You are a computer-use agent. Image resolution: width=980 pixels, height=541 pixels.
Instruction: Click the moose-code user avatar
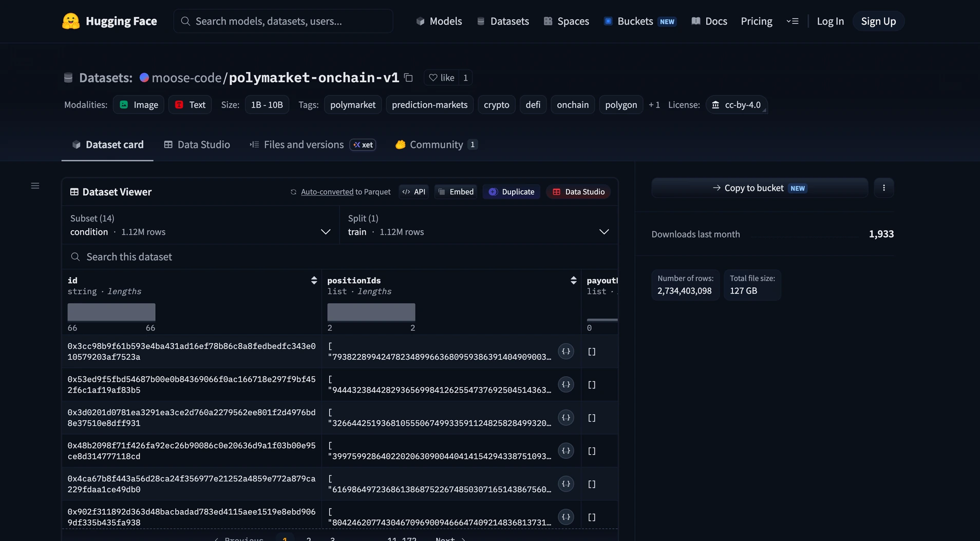pos(144,78)
